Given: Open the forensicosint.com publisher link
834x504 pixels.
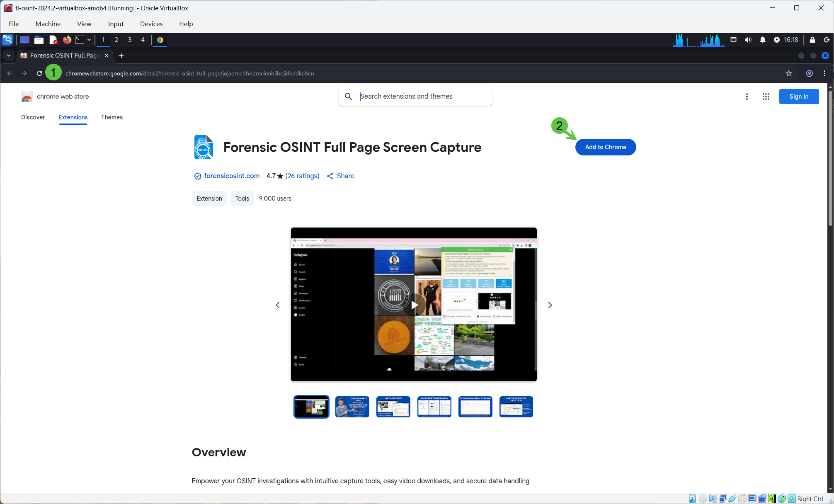Looking at the screenshot, I should pyautogui.click(x=232, y=176).
